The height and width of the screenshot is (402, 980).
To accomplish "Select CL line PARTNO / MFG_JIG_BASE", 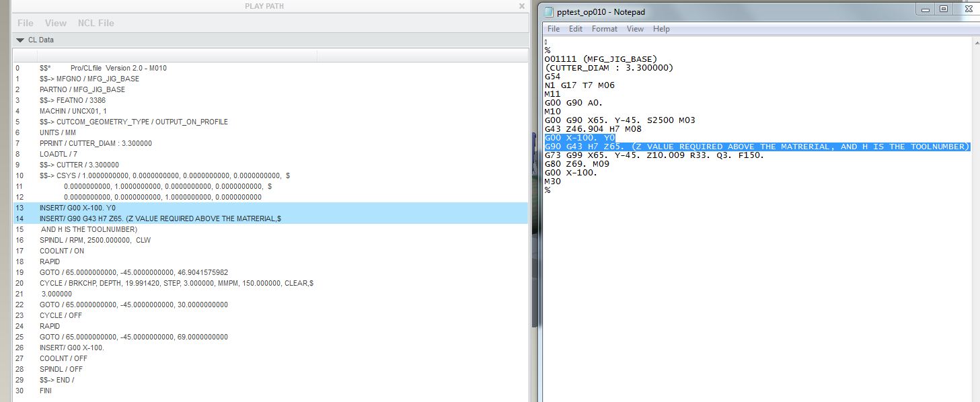I will [270, 89].
